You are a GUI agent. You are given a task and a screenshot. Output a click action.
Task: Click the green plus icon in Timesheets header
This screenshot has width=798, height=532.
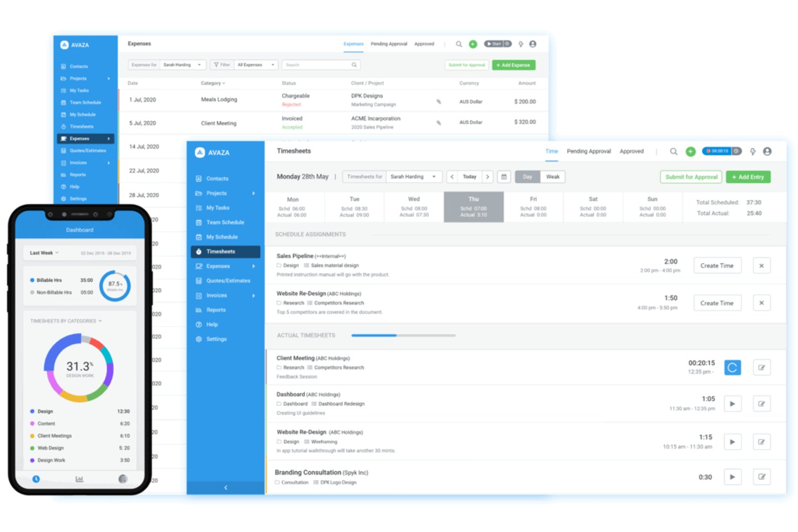click(690, 151)
